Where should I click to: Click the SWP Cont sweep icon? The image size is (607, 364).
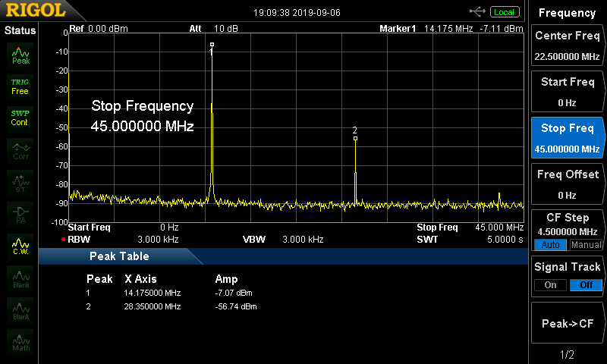pos(20,118)
